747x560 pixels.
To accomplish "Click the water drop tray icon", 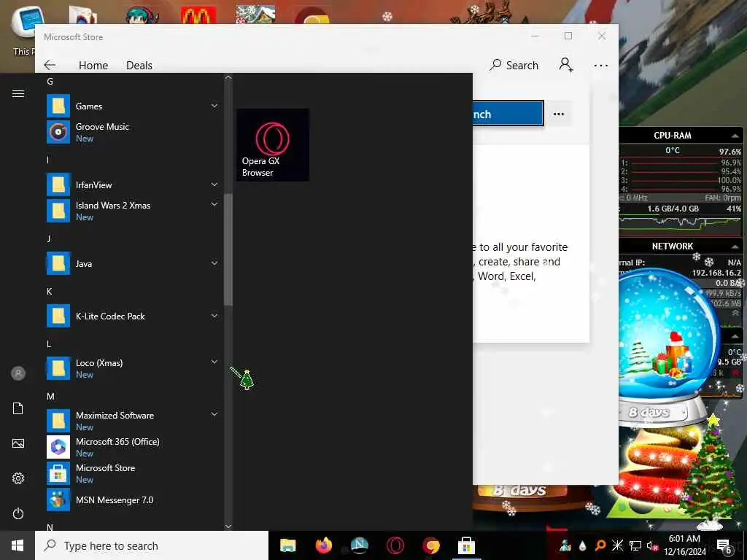I will coord(583,546).
